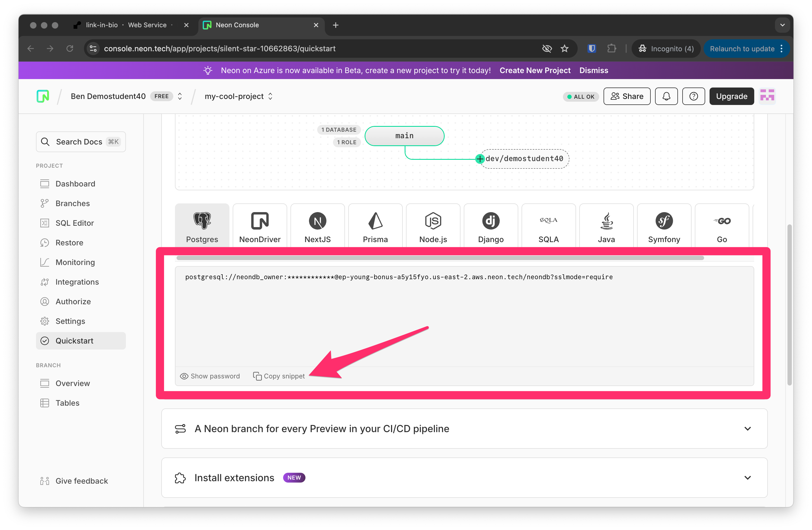The image size is (812, 530).
Task: Click the horizontal scrollbar above the snippet
Action: tap(440, 258)
